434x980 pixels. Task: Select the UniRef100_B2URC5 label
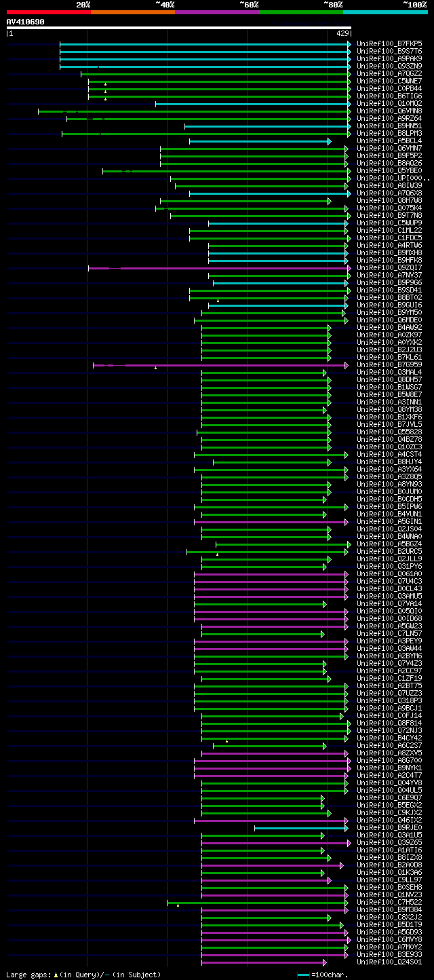pos(389,552)
